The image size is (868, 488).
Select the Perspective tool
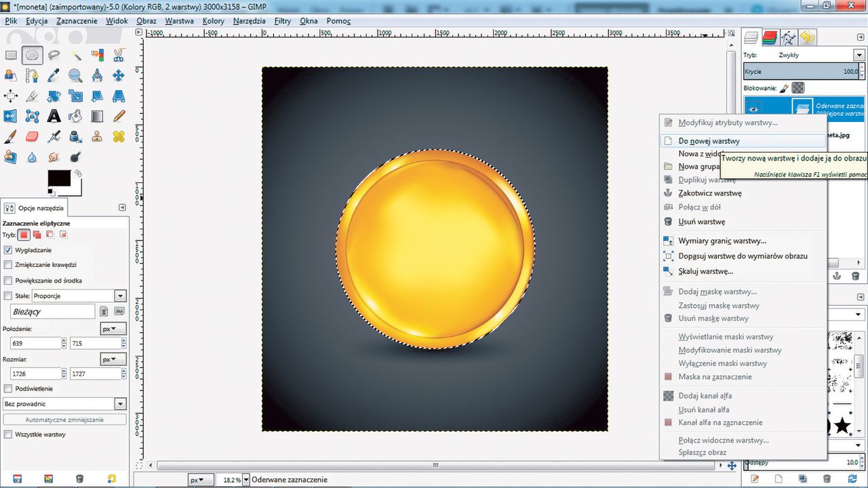point(119,96)
